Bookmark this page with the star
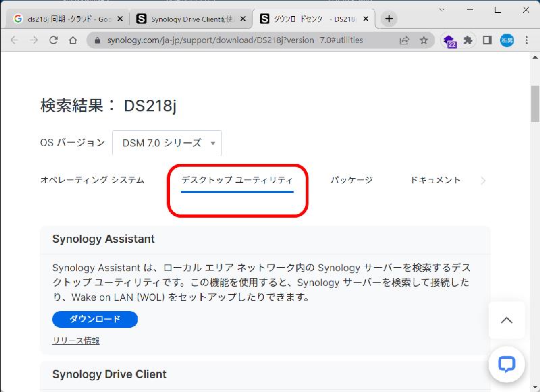 click(x=424, y=40)
